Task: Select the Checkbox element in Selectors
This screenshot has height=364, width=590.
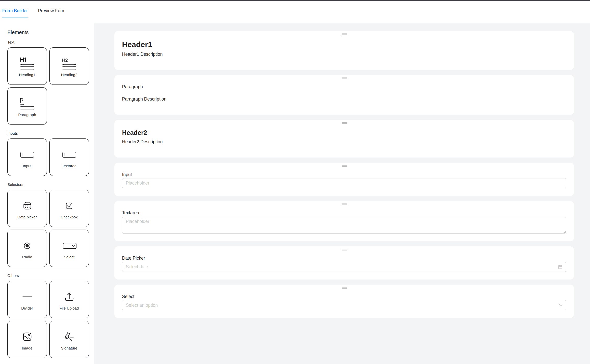Action: (69, 208)
